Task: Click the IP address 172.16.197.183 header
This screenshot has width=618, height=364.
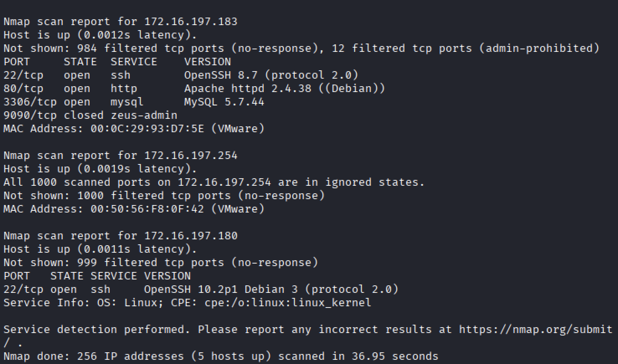Action: coord(191,22)
